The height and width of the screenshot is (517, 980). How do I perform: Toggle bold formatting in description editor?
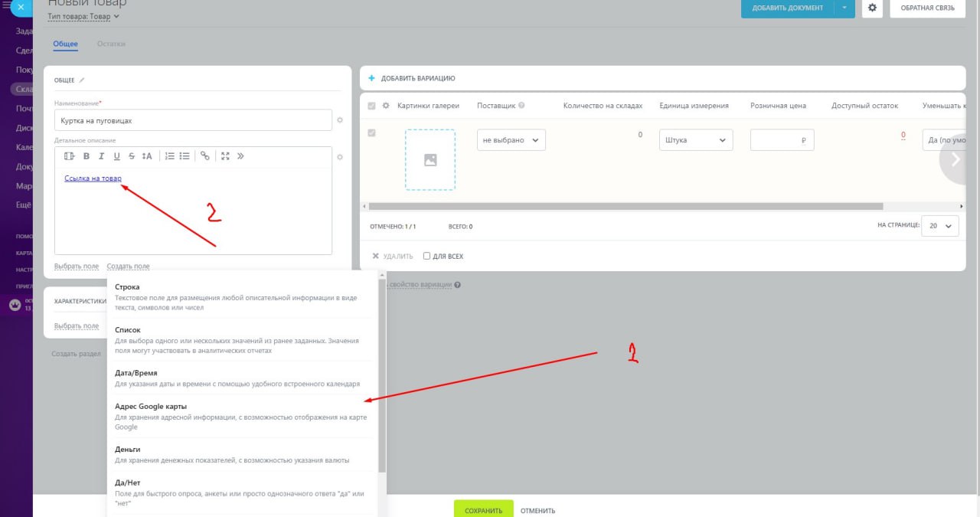(87, 156)
